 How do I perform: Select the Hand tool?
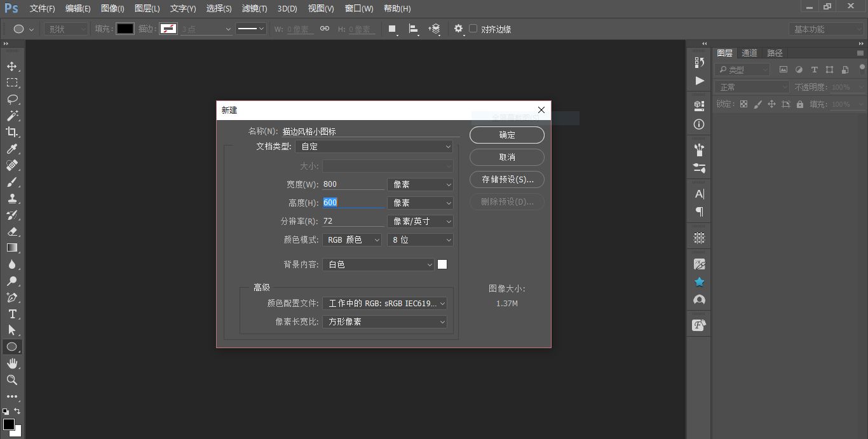click(12, 363)
